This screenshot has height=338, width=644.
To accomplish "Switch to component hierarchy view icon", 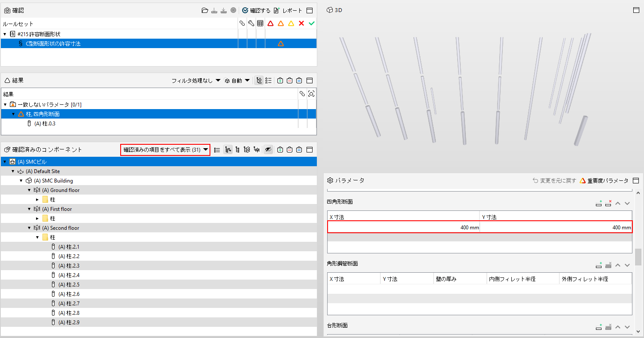I will (237, 150).
